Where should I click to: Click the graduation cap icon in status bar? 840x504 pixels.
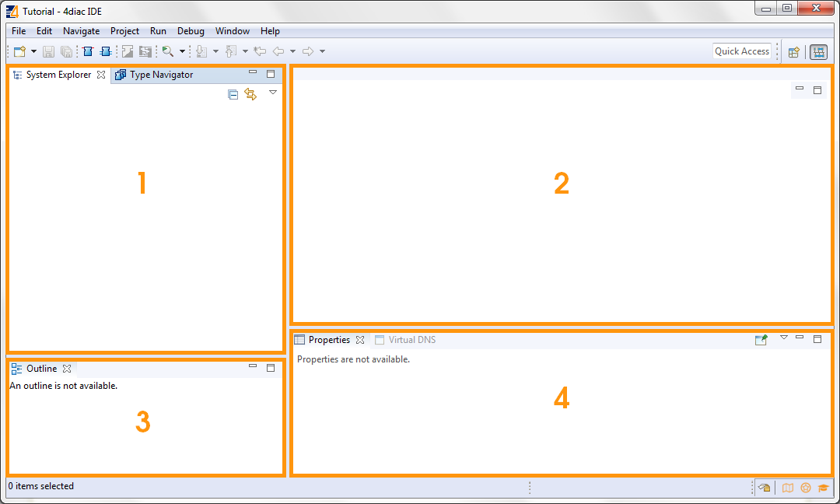click(824, 488)
